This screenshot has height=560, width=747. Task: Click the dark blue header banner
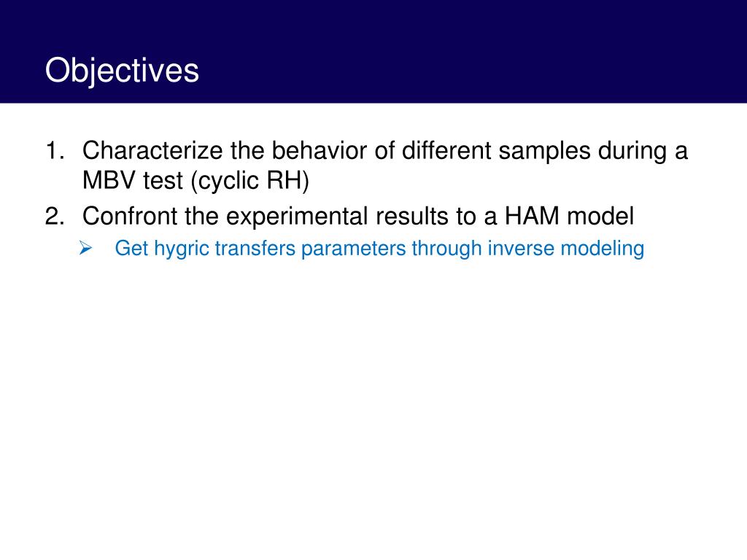pos(373,52)
